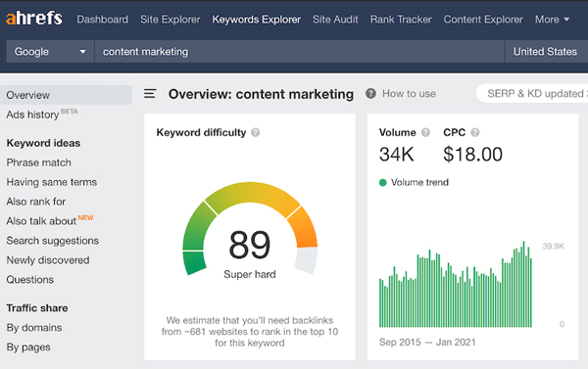This screenshot has width=588, height=369.
Task: Expand the More menu in navigation
Action: (x=552, y=20)
